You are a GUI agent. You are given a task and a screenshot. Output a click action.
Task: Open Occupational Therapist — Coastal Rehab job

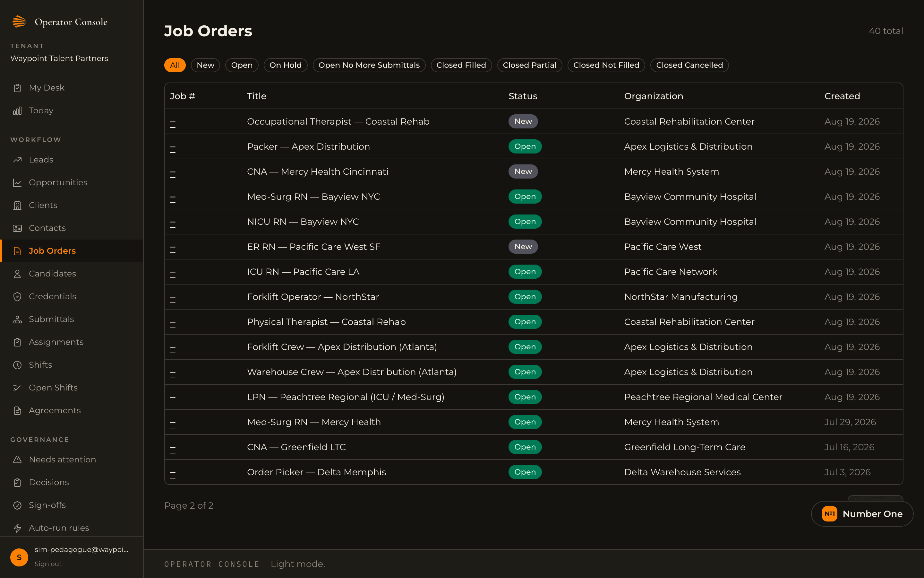point(338,122)
